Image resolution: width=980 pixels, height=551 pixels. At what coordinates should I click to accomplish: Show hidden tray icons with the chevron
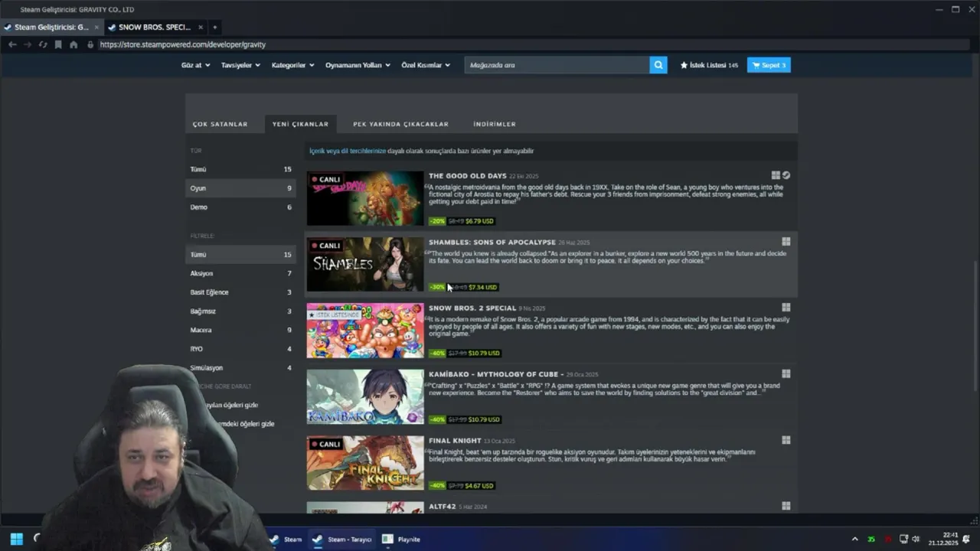[854, 539]
